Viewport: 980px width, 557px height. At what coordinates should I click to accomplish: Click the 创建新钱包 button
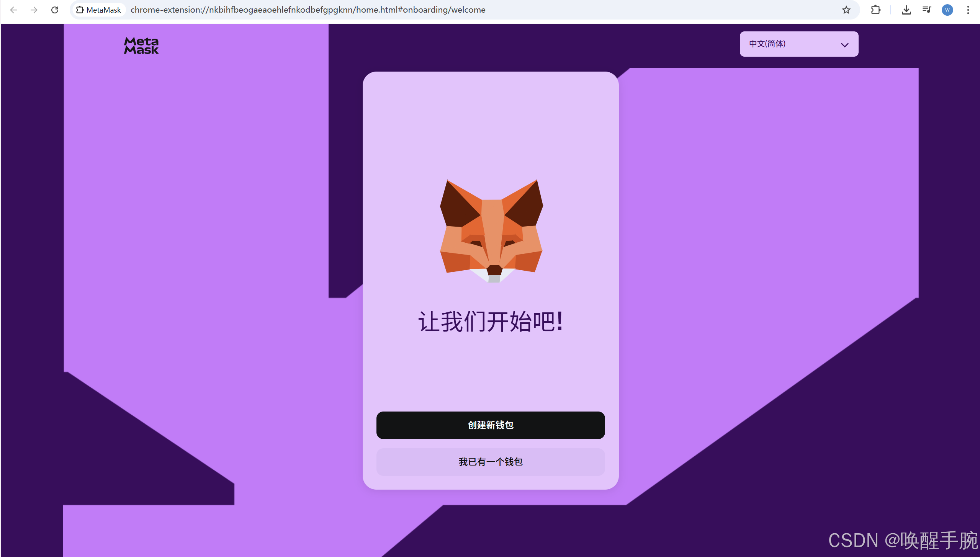(491, 425)
